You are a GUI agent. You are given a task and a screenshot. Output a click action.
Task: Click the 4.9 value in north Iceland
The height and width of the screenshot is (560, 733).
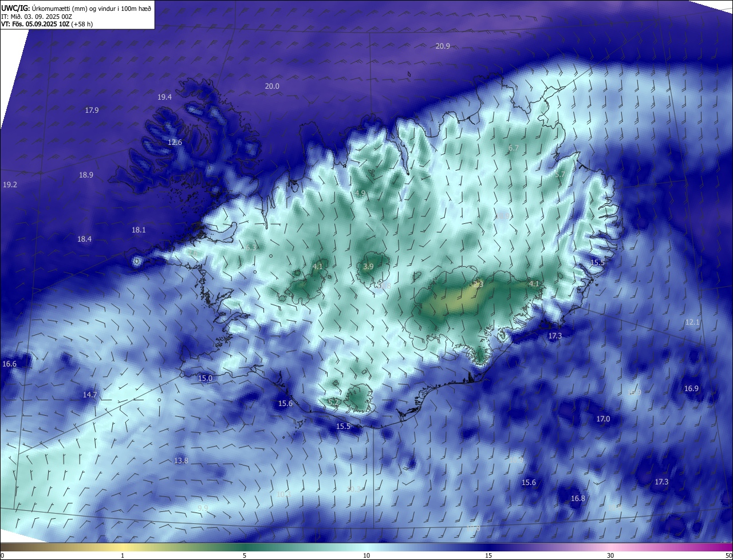tap(360, 194)
